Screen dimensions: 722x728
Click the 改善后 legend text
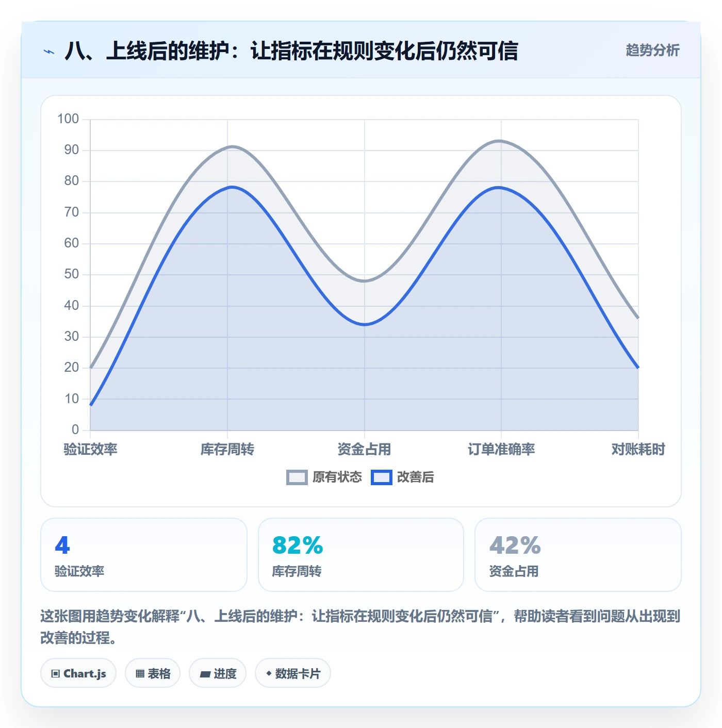[416, 477]
